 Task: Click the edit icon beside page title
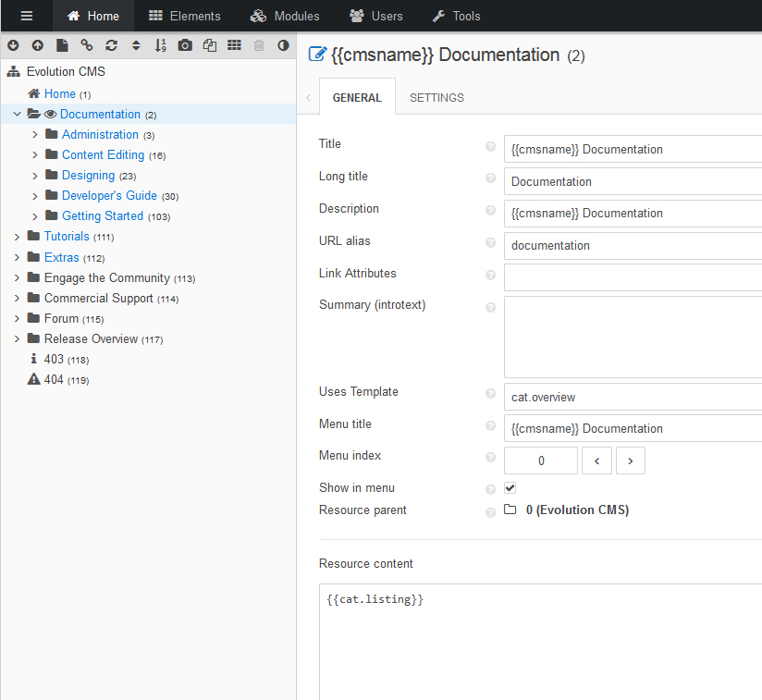coord(317,54)
